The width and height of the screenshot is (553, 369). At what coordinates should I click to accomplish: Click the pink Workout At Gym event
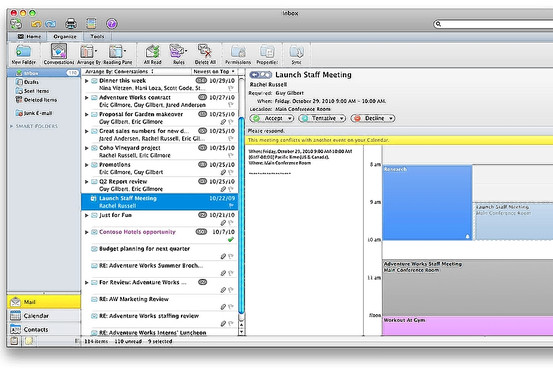pos(468,326)
